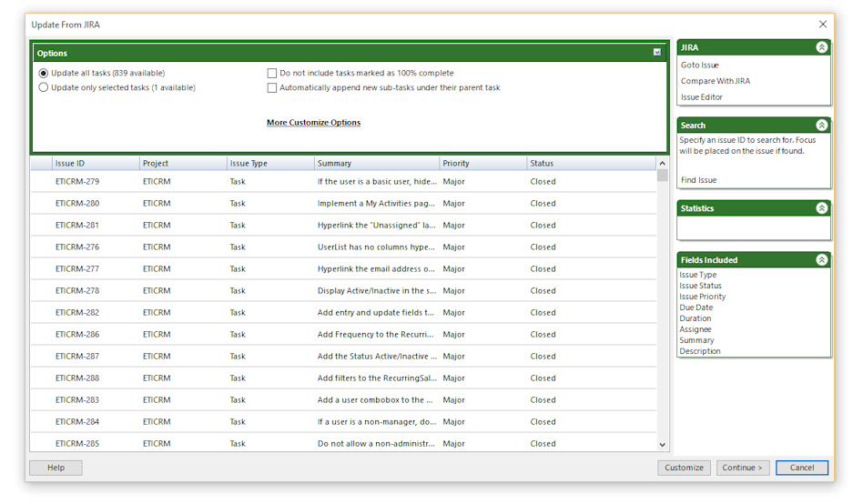This screenshot has width=853, height=504.
Task: Select row ETICRM-288
Action: tap(343, 378)
